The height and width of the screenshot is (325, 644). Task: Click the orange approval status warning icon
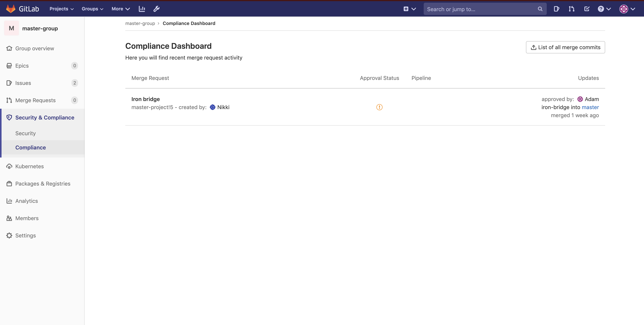379,107
